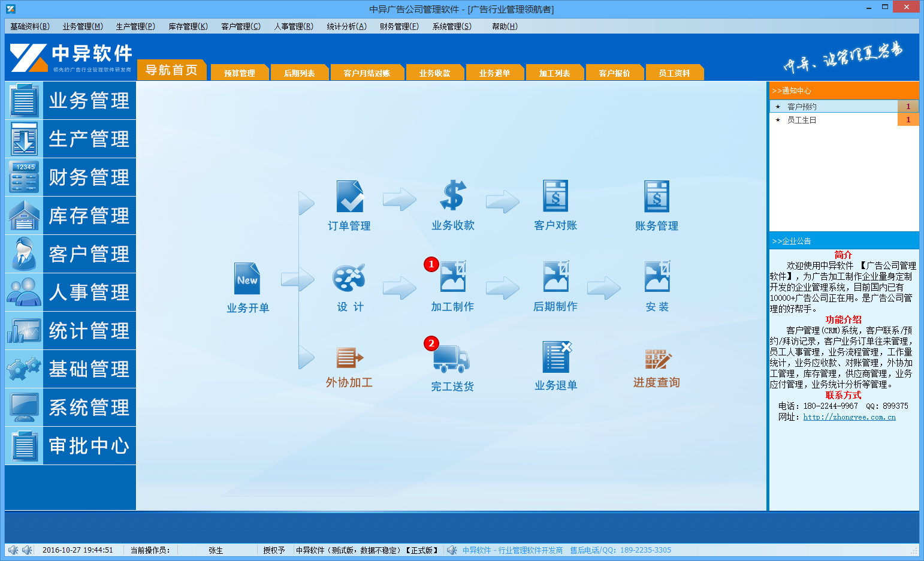Switch to the 预算管理 tab
924x561 pixels.
coord(240,73)
